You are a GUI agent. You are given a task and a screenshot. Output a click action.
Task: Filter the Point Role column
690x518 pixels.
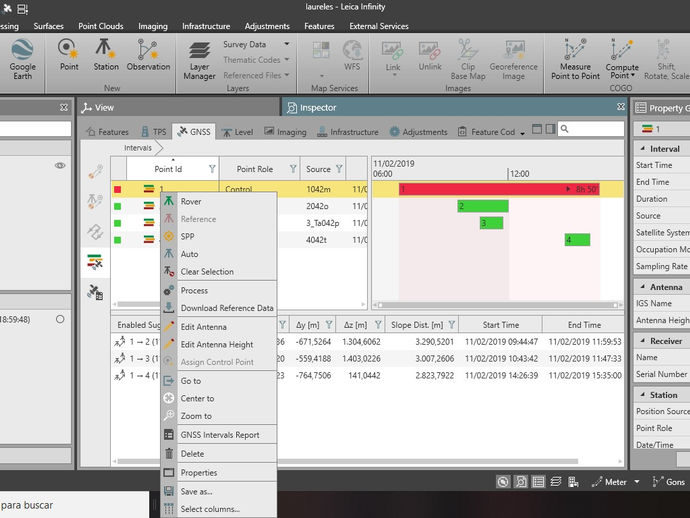293,169
